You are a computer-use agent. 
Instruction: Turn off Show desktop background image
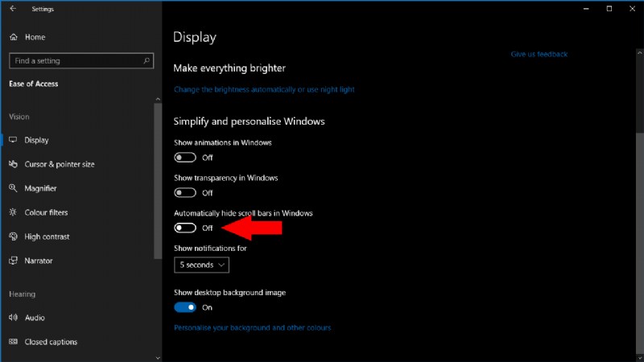tap(185, 307)
